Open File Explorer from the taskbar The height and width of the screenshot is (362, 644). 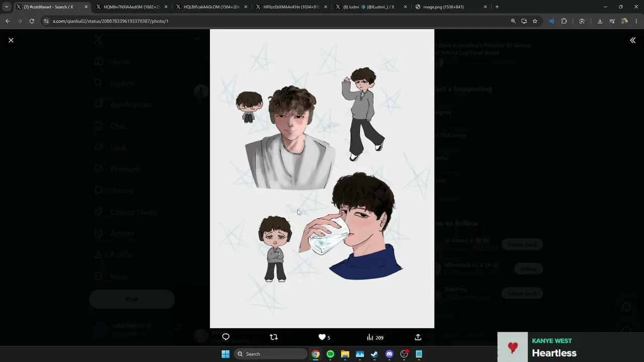[x=345, y=354]
